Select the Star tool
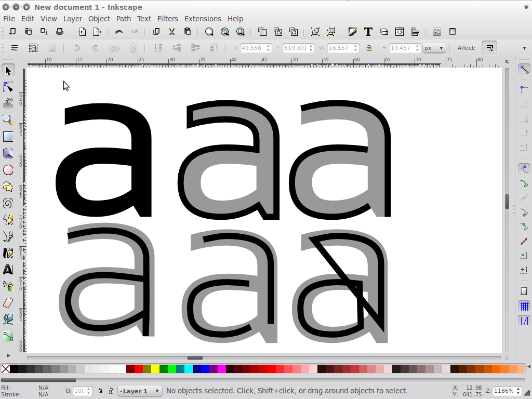The height and width of the screenshot is (399, 532). [8, 187]
